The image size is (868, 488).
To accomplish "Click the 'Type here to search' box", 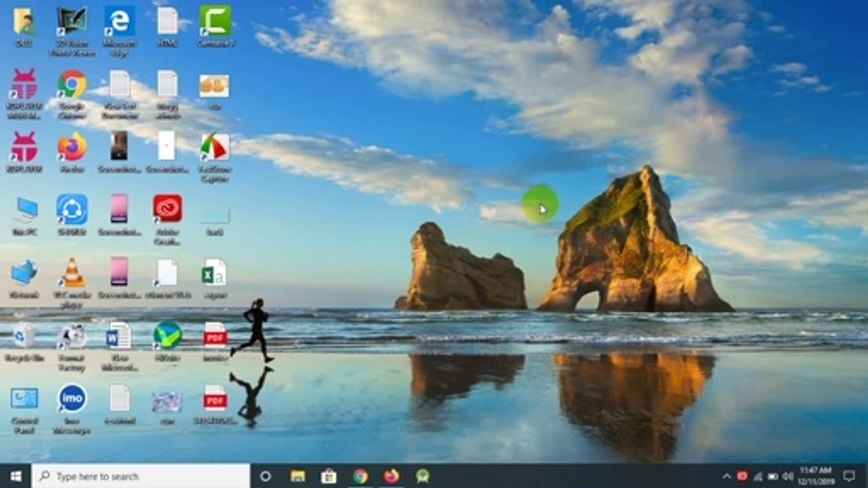I will (141, 476).
